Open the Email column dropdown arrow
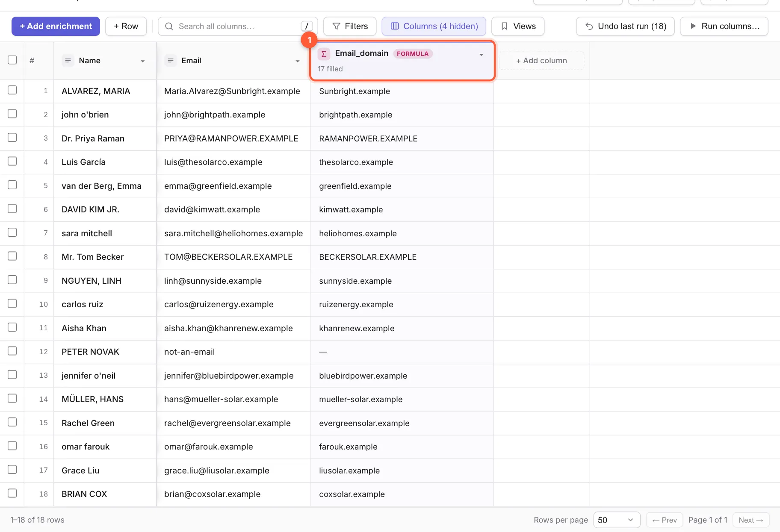 pos(298,61)
